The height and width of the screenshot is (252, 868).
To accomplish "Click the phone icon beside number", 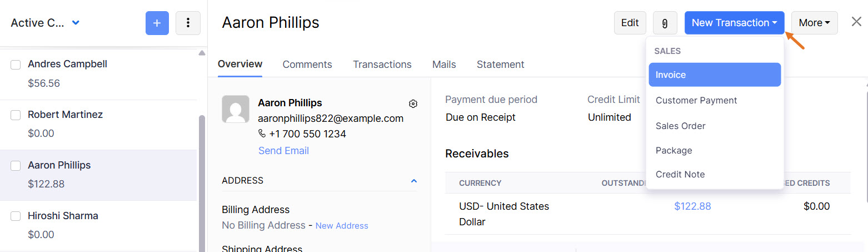I will point(262,134).
